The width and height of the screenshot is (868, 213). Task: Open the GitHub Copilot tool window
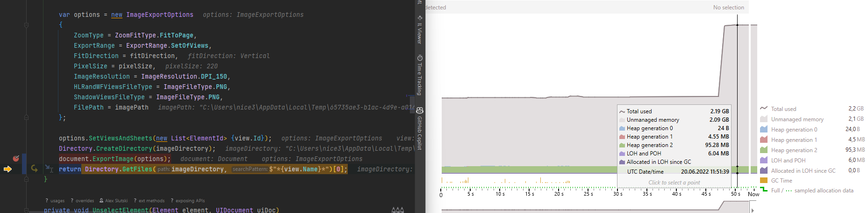point(420,129)
